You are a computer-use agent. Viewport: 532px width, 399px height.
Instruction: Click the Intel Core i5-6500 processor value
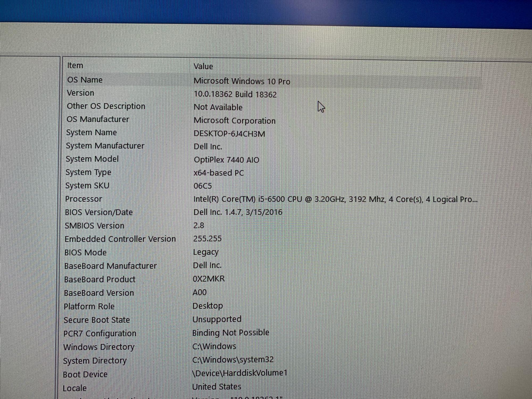(335, 199)
